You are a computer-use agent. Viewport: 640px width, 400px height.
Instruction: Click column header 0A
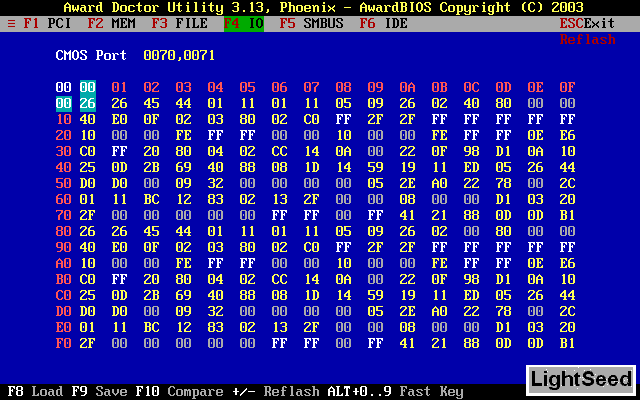click(407, 87)
